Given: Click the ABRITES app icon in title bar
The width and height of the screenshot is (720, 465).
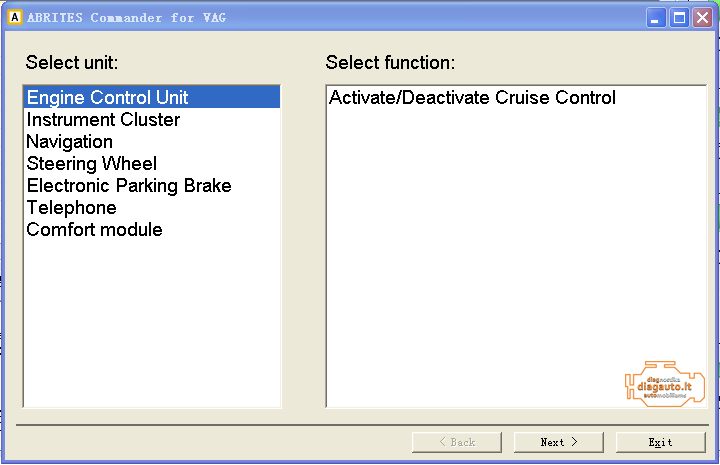Looking at the screenshot, I should (x=15, y=17).
